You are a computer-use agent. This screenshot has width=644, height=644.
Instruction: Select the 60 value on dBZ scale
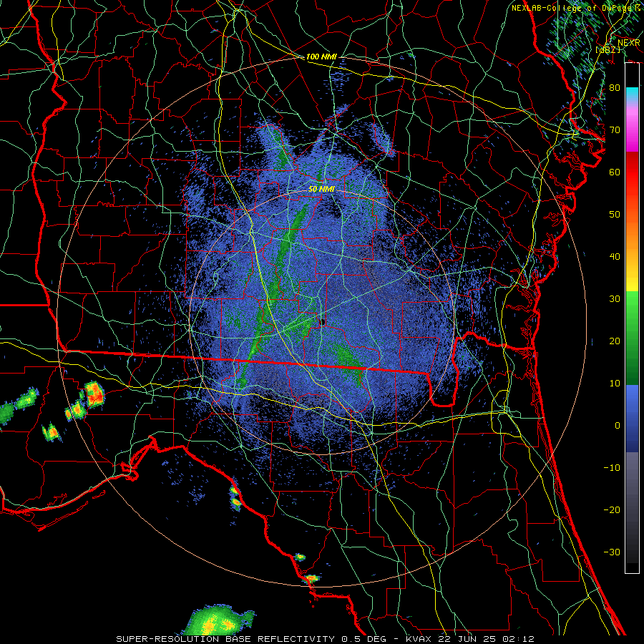pyautogui.click(x=615, y=172)
